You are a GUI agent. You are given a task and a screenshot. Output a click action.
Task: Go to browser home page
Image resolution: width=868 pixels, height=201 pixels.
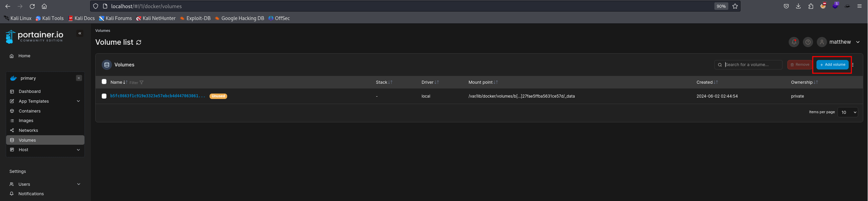click(x=44, y=6)
